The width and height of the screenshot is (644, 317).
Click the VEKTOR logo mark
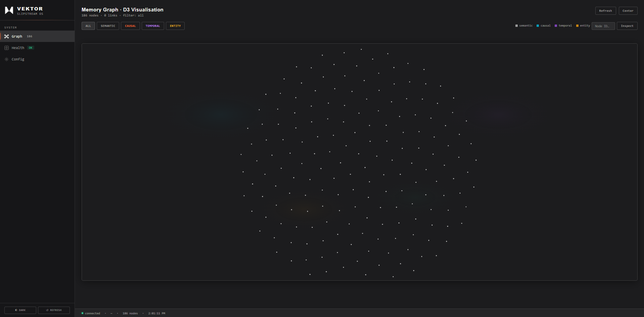click(8, 10)
